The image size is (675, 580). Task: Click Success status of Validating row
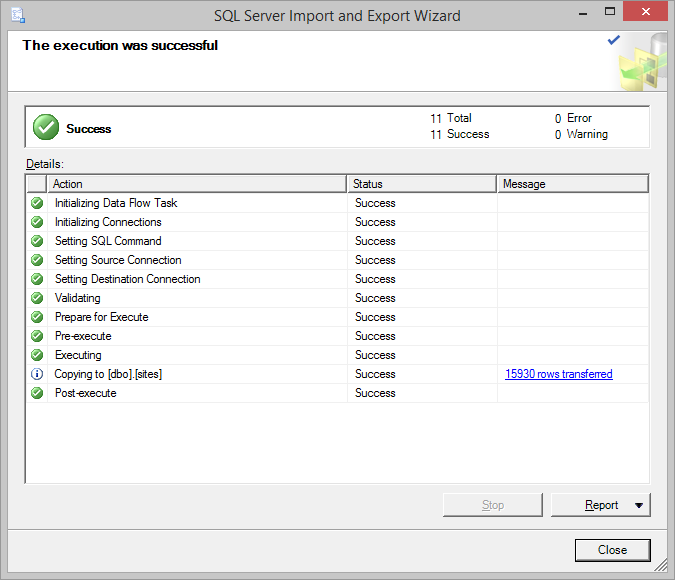pyautogui.click(x=375, y=298)
